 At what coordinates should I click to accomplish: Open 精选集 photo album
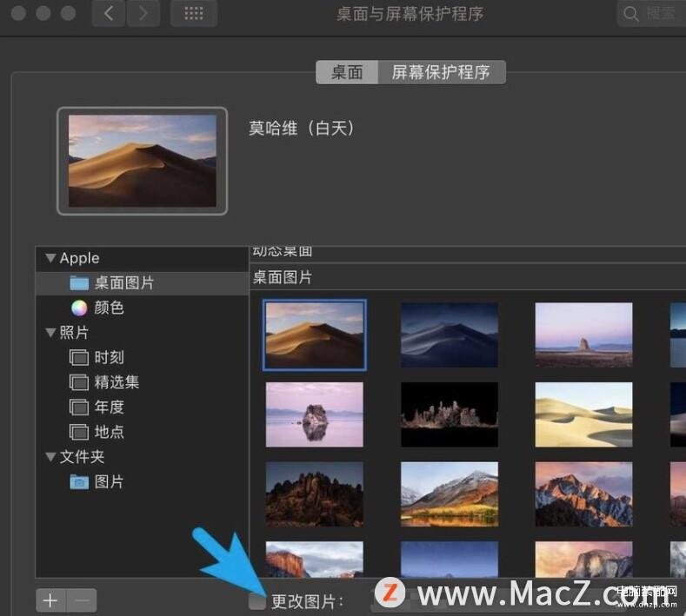coord(142,382)
